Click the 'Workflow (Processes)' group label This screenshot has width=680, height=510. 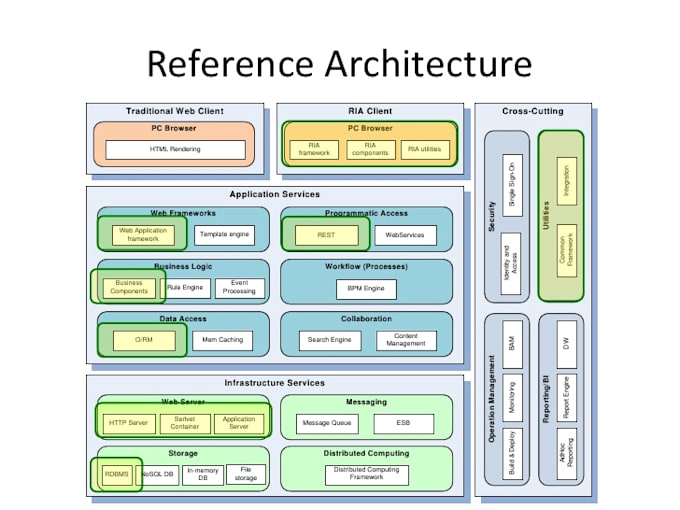(x=366, y=266)
